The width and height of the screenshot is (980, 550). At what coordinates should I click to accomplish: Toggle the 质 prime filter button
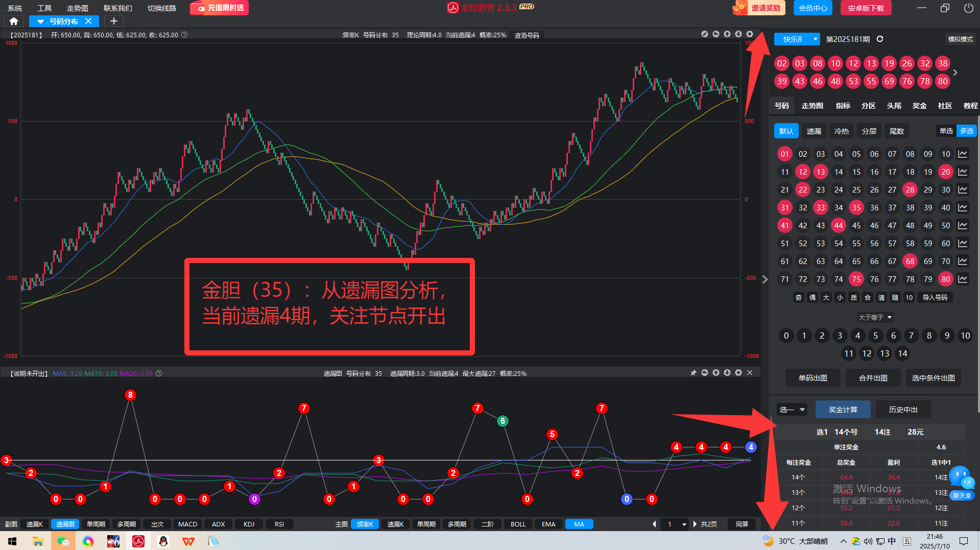point(854,297)
